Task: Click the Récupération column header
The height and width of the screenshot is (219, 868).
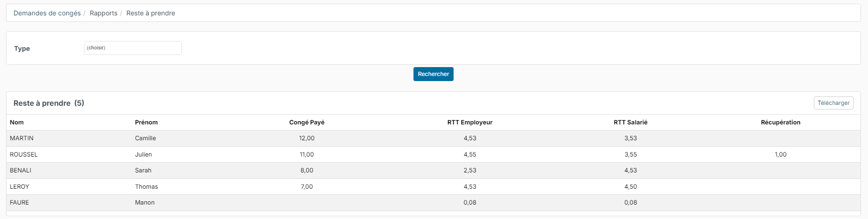Action: 781,123
